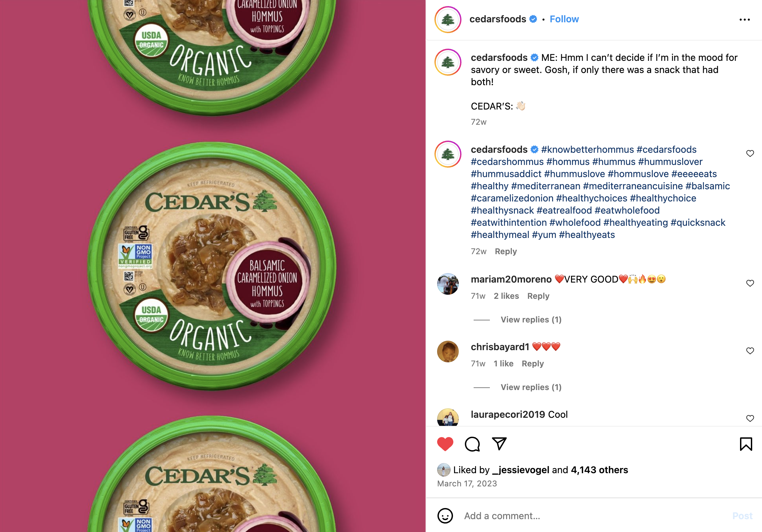Like mariam20moreno's comment with heart
762x532 pixels.
click(x=750, y=283)
